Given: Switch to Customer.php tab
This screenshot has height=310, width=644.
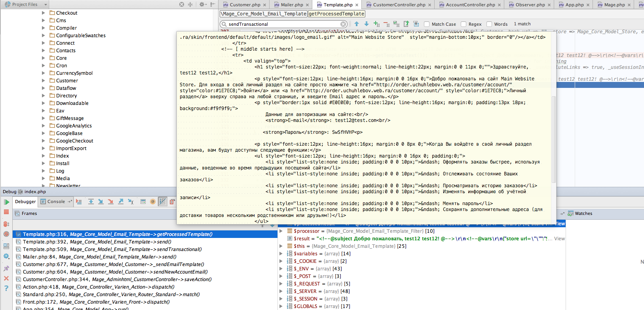Looking at the screenshot, I should click(245, 5).
